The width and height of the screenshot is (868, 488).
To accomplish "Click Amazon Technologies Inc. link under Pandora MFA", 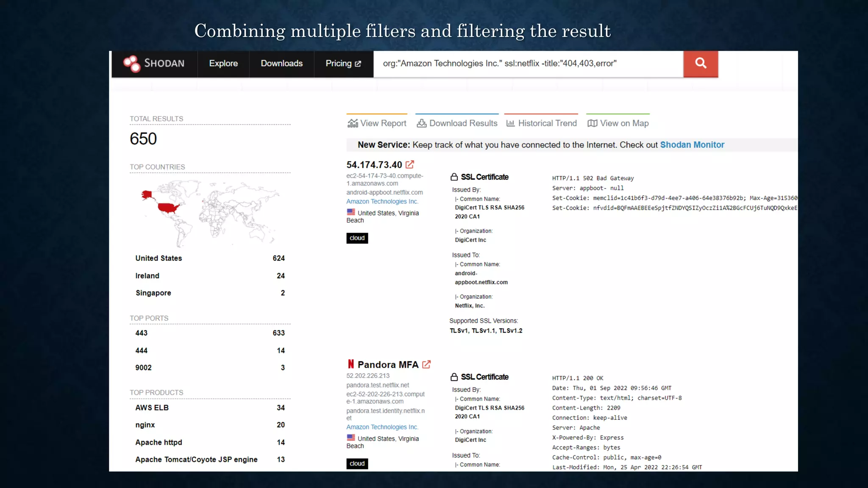I will (382, 427).
